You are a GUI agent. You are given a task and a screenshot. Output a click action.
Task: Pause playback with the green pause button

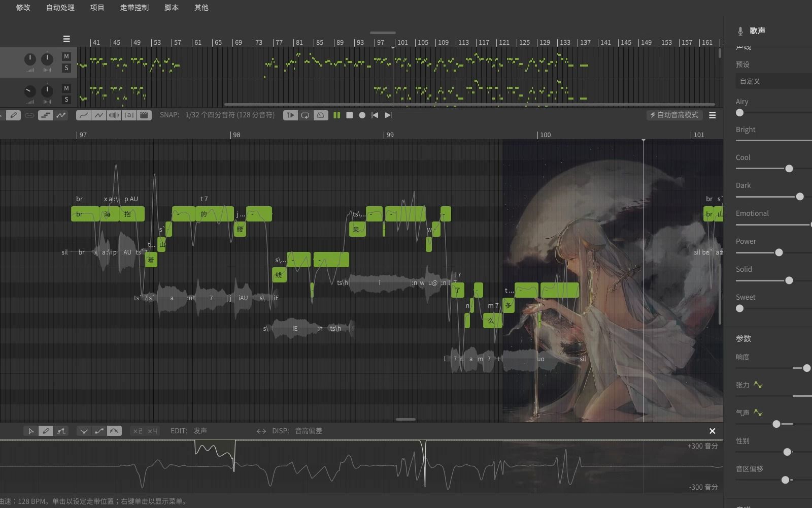point(336,115)
